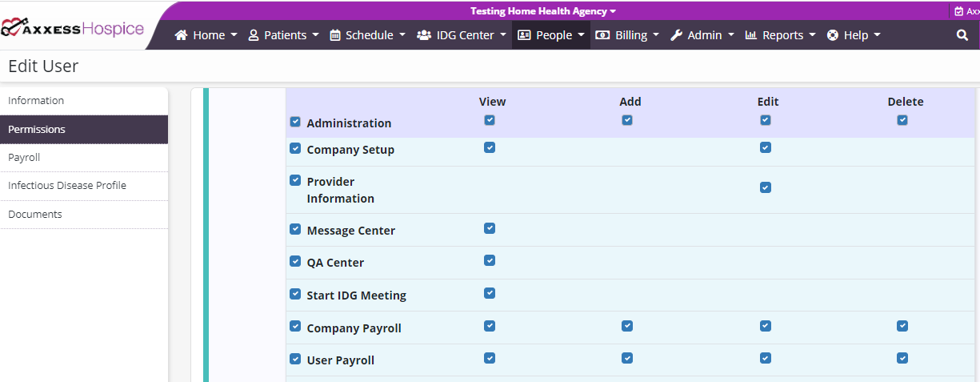Click the Admin wrench icon
The width and height of the screenshot is (980, 382).
pyautogui.click(x=676, y=35)
